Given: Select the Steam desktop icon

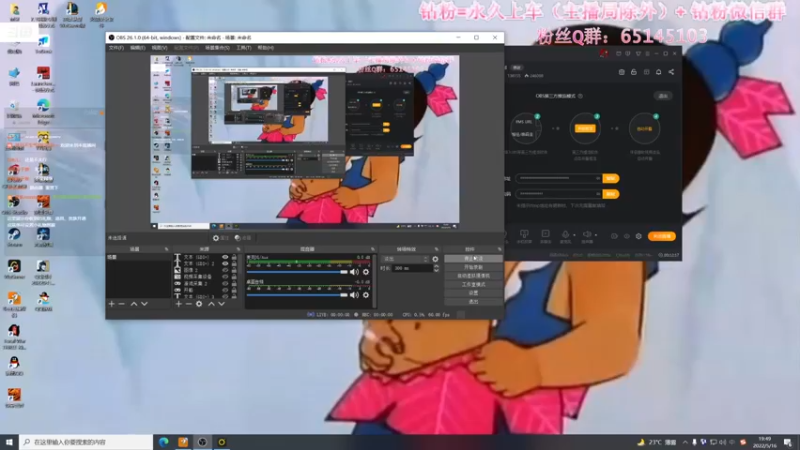Looking at the screenshot, I should coord(14,237).
